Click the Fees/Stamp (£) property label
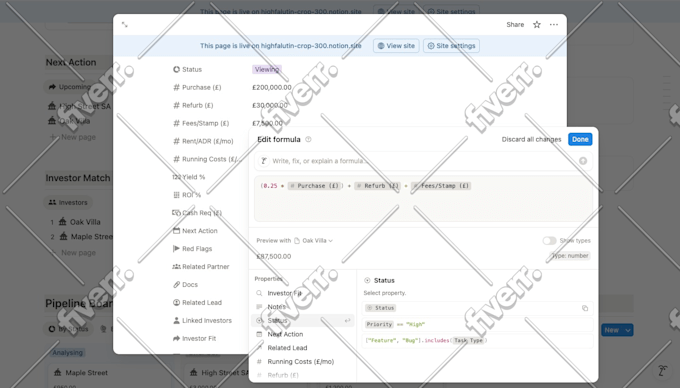Viewport: 680px width, 388px height. click(x=201, y=123)
